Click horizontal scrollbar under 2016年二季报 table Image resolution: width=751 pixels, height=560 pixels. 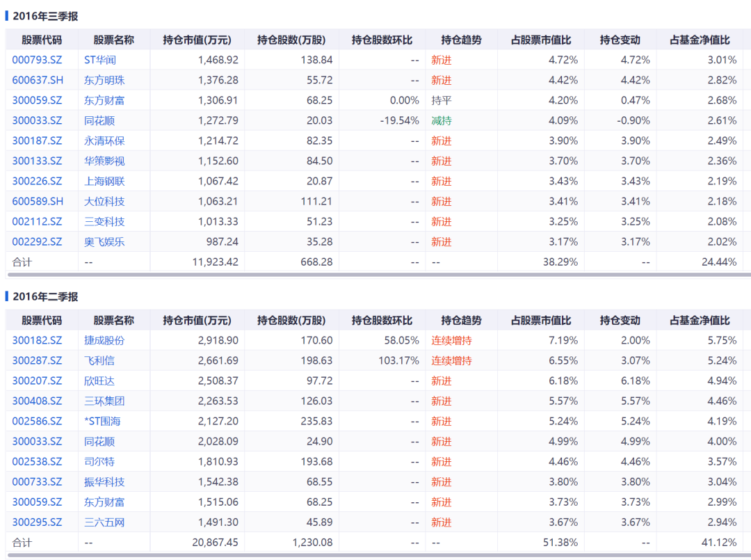[379, 556]
